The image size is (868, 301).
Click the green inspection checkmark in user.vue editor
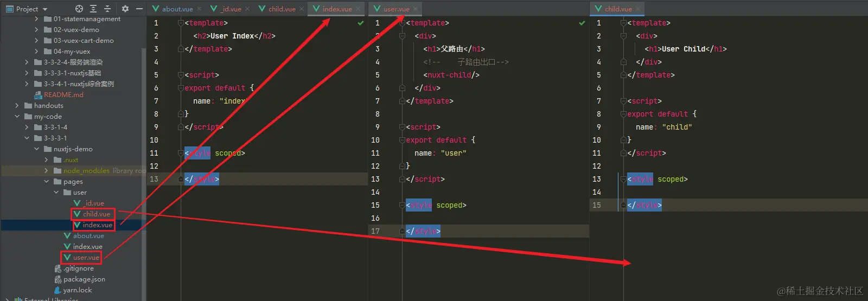pos(582,23)
